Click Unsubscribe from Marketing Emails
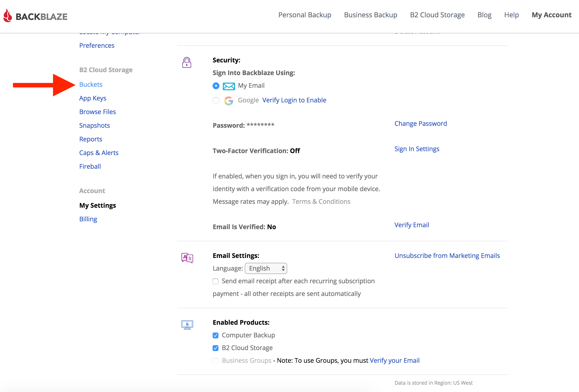 click(x=447, y=255)
